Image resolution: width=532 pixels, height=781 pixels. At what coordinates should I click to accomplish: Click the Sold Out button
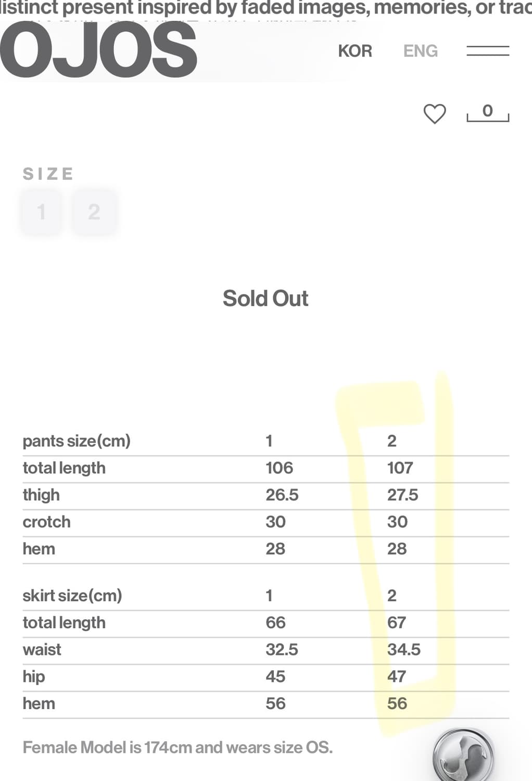265,298
